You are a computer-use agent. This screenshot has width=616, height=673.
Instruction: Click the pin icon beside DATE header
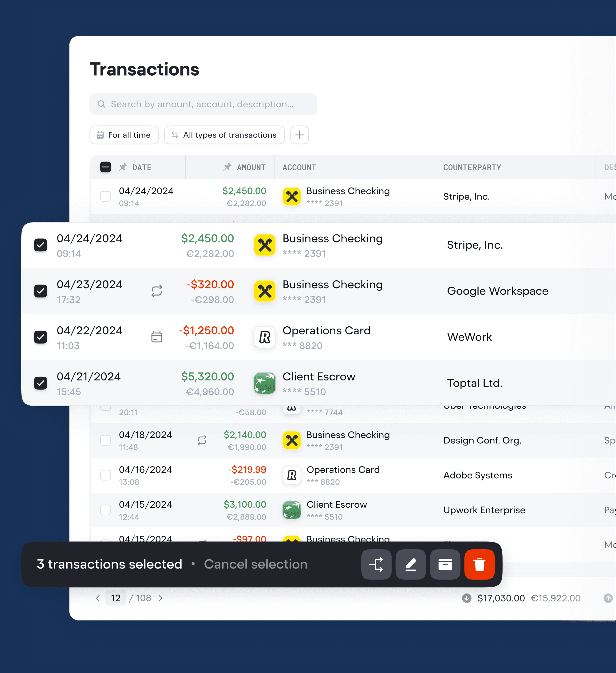pos(123,167)
